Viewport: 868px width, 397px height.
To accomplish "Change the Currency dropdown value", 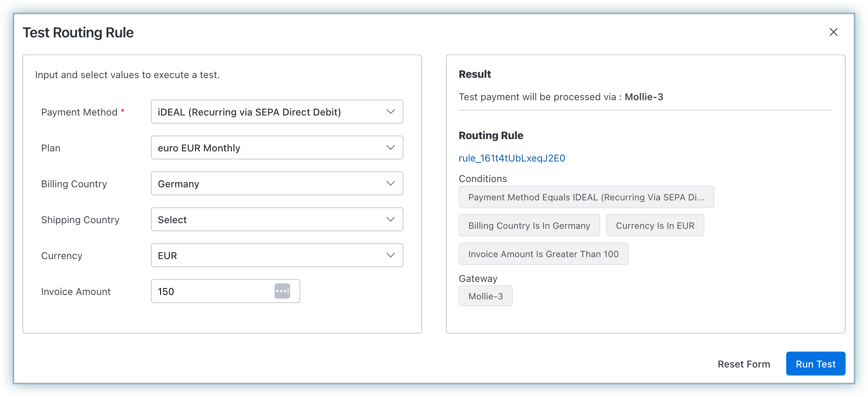I will point(276,255).
